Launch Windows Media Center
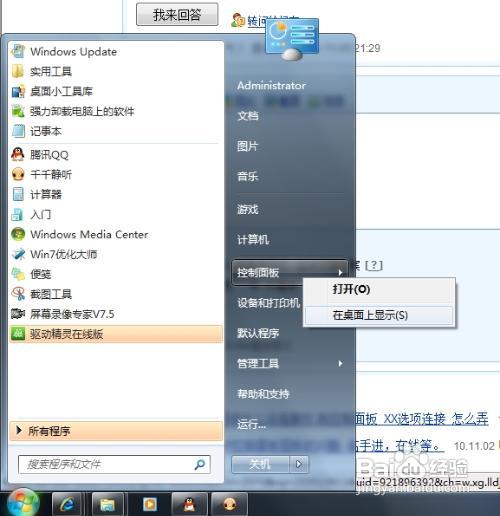 click(116, 234)
